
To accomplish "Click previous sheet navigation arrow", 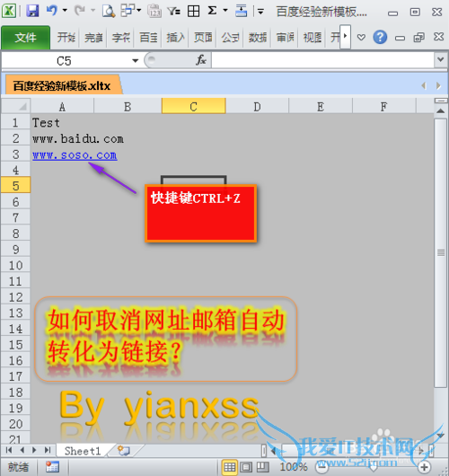I will point(22,450).
